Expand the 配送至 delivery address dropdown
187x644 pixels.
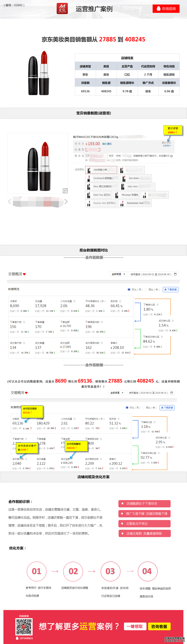coord(96,156)
